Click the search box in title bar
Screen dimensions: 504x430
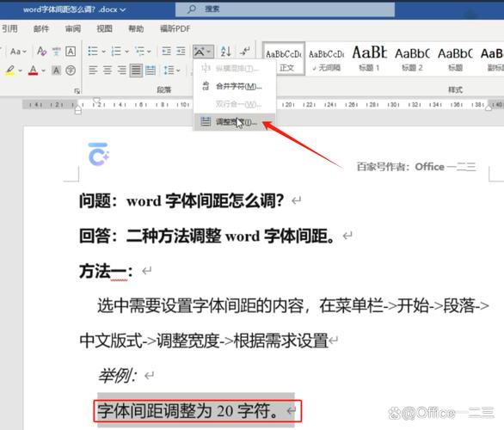point(285,9)
